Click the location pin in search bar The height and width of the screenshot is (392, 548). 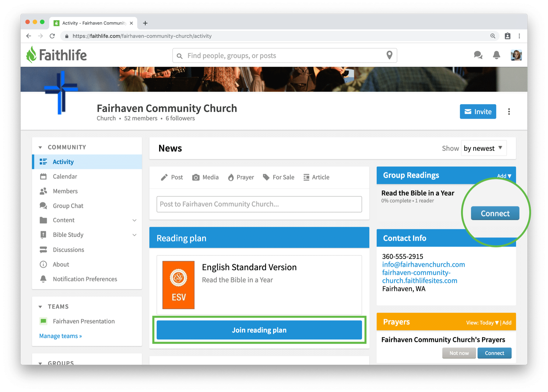(x=389, y=55)
